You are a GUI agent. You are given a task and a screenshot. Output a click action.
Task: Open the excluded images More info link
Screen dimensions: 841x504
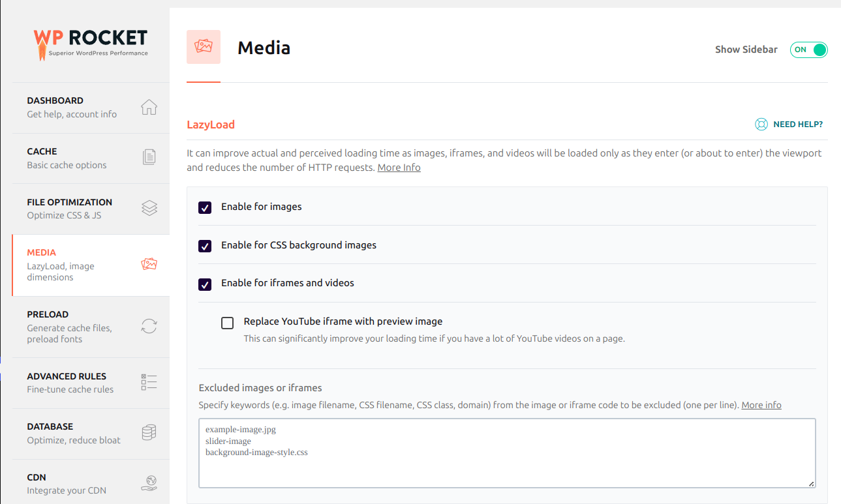tap(761, 405)
